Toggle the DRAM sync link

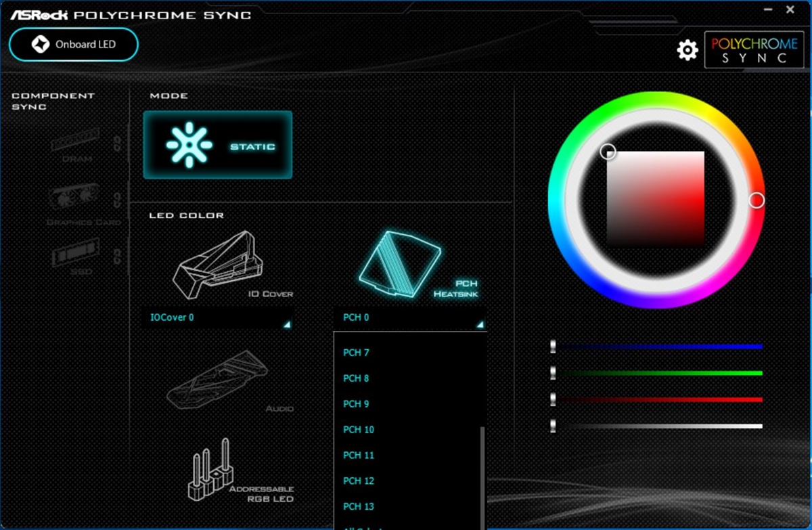pos(117,142)
